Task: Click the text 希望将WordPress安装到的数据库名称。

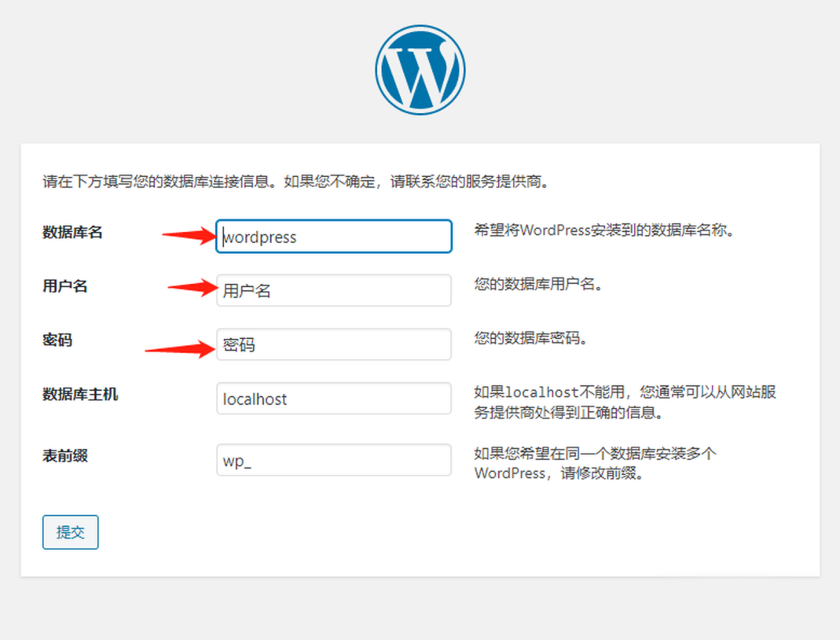Action: point(604,230)
